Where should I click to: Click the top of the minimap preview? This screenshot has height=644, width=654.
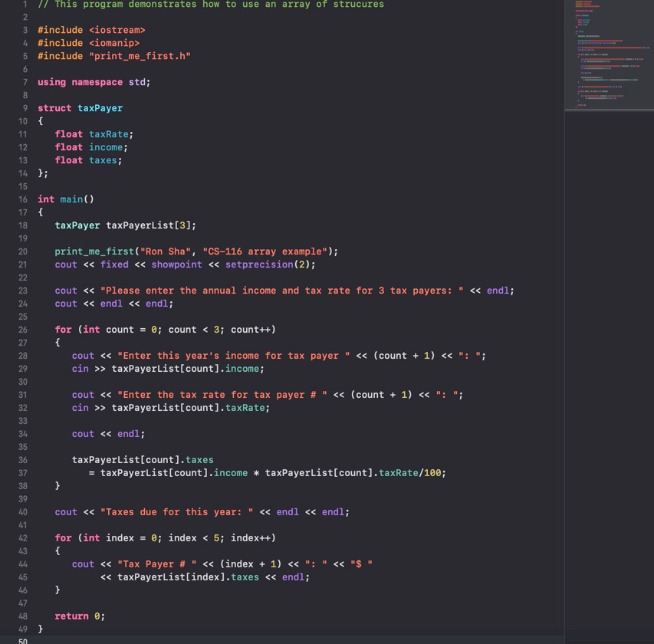tap(608, 8)
